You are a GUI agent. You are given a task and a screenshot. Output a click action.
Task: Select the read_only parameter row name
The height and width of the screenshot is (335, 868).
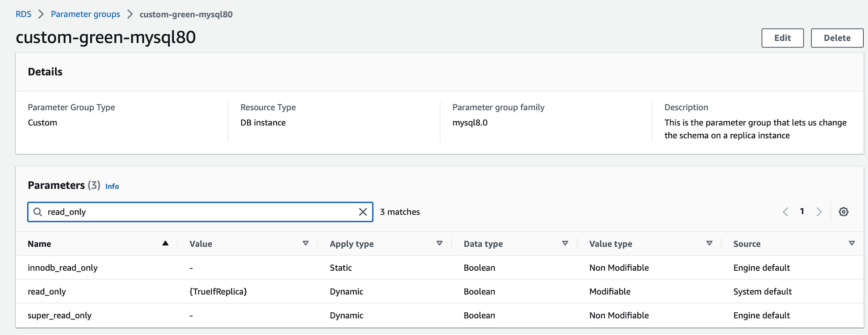point(47,292)
